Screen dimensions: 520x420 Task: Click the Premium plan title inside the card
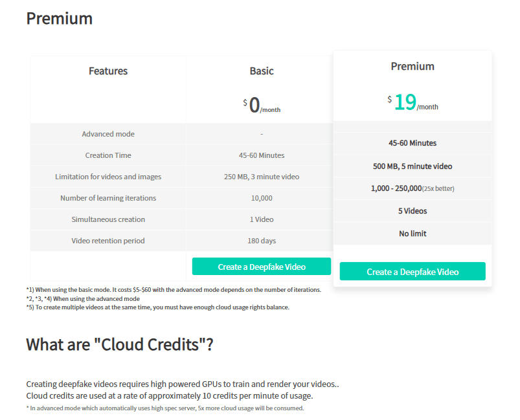(x=413, y=66)
